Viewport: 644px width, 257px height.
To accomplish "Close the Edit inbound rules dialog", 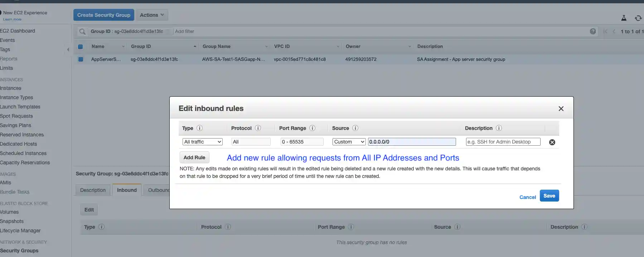I will tap(561, 109).
